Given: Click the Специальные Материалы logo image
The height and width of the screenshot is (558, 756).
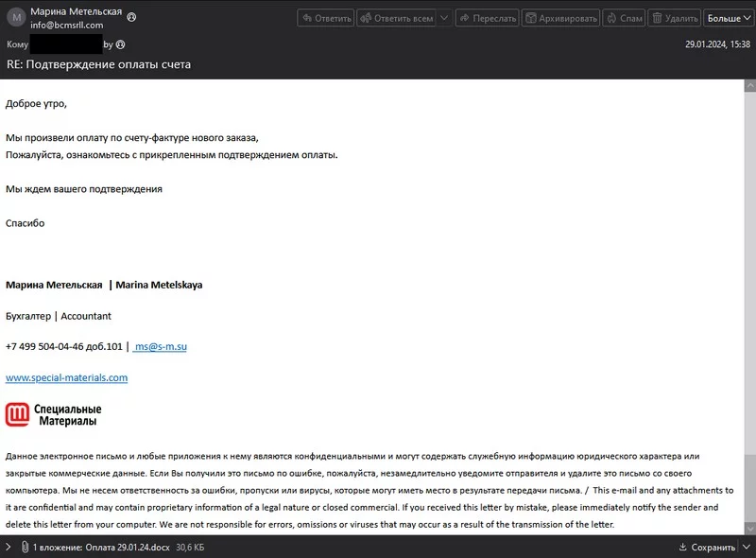Looking at the screenshot, I should (54, 414).
